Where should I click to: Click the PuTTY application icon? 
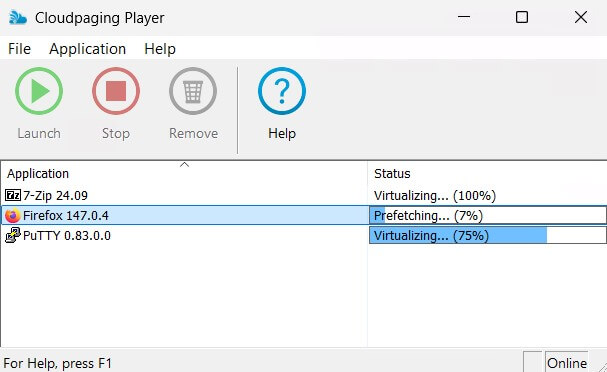pos(13,235)
